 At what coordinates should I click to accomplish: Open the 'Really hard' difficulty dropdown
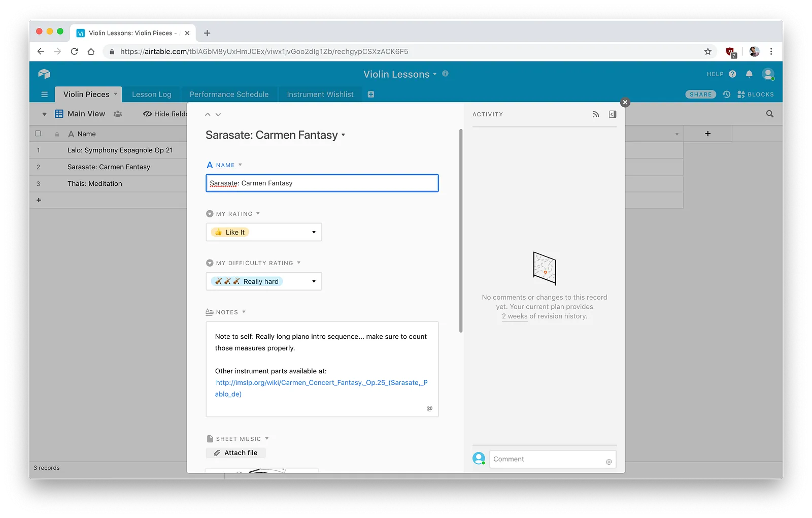[x=264, y=281]
